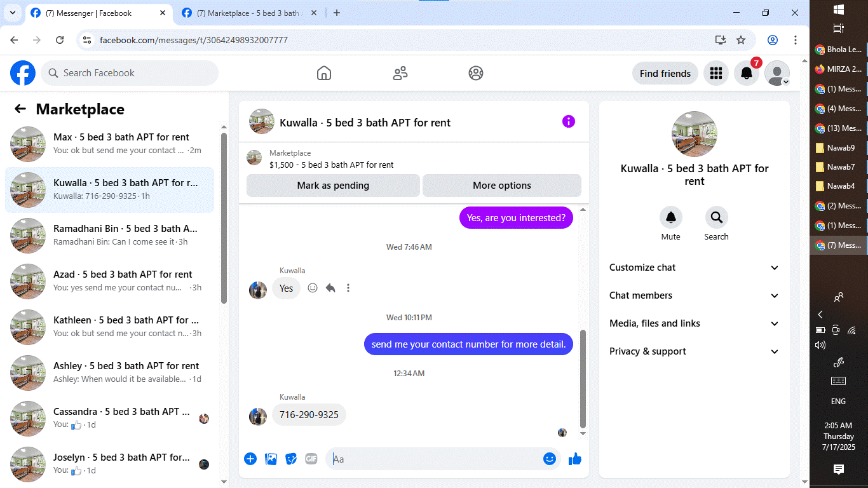The width and height of the screenshot is (868, 488).
Task: Open the Ramadhani Bin conversation
Action: coord(110,236)
